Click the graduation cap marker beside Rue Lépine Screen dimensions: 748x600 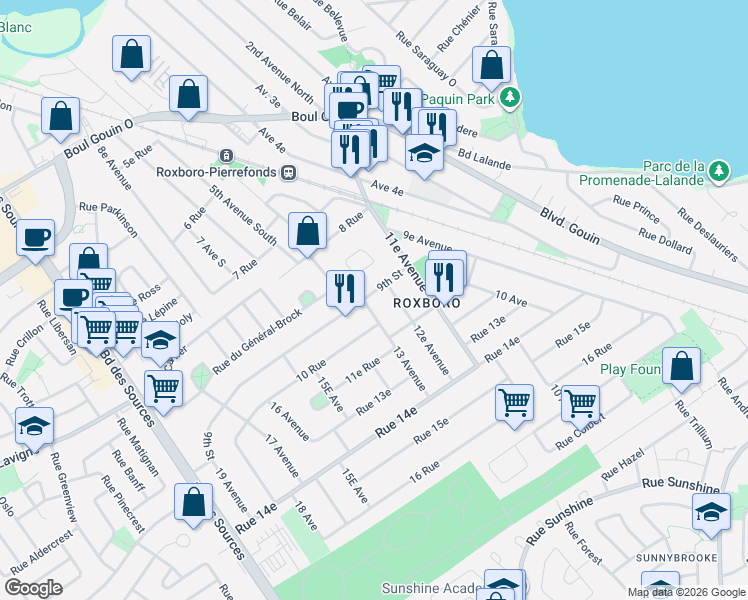click(160, 341)
